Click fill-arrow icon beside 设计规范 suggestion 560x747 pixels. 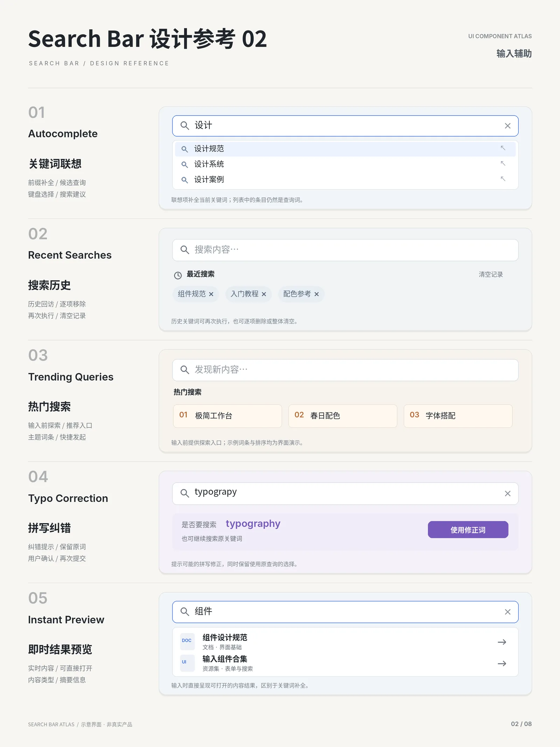point(503,148)
